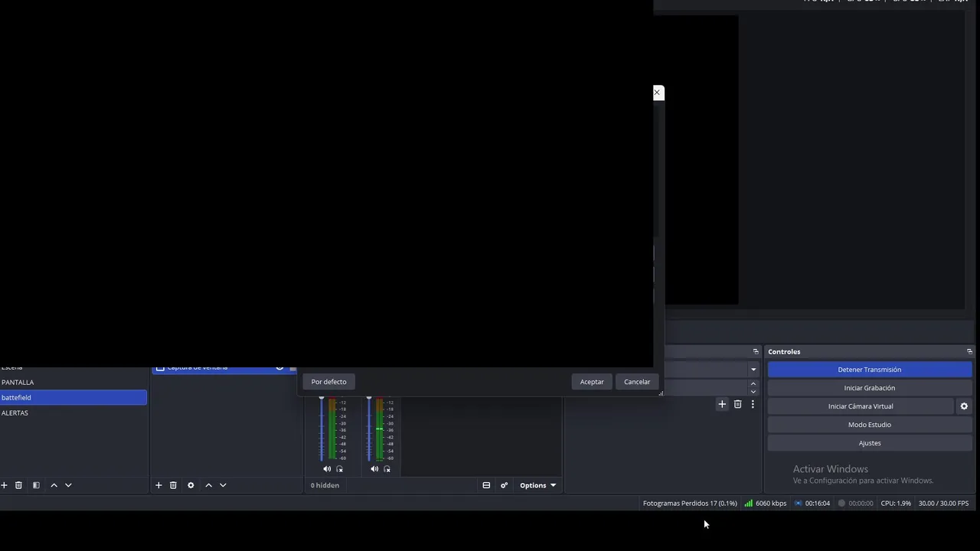Decrease transition duration with down arrow
The height and width of the screenshot is (551, 980).
(x=753, y=392)
